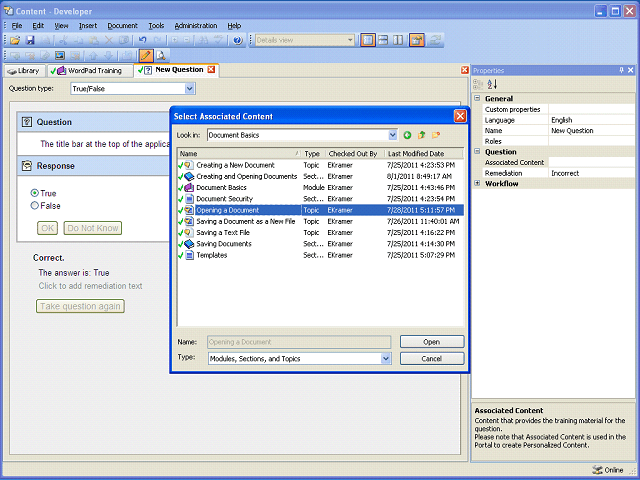This screenshot has width=640, height=480.
Task: Close the Select Associated Content dialog
Action: click(x=460, y=116)
